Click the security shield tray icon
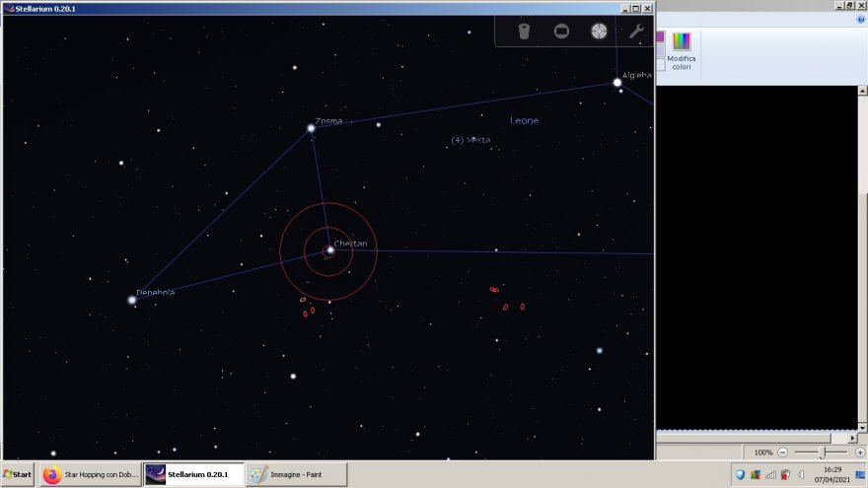Image resolution: width=868 pixels, height=488 pixels. click(740, 474)
